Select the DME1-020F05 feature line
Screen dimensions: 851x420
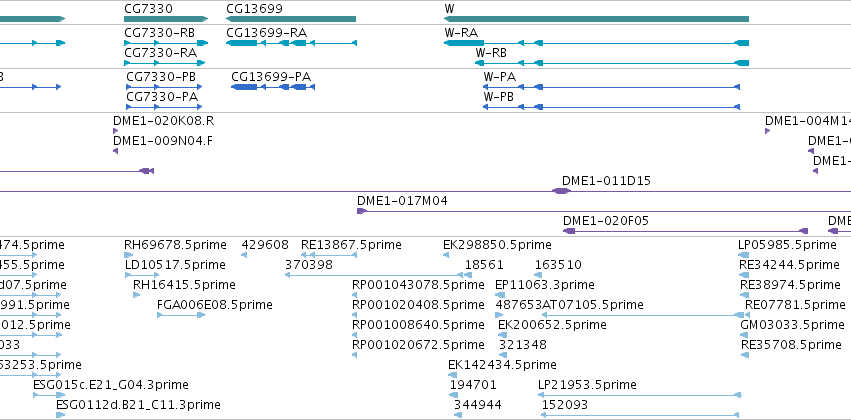pos(685,231)
